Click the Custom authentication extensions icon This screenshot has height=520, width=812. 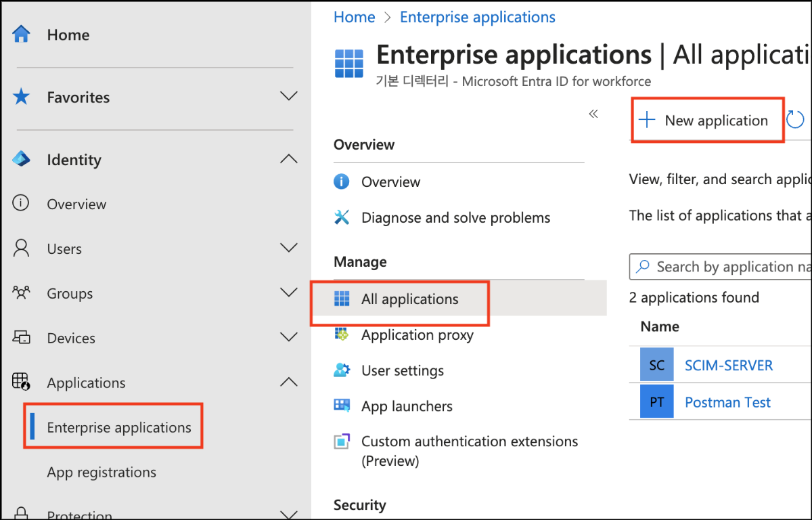(x=342, y=441)
